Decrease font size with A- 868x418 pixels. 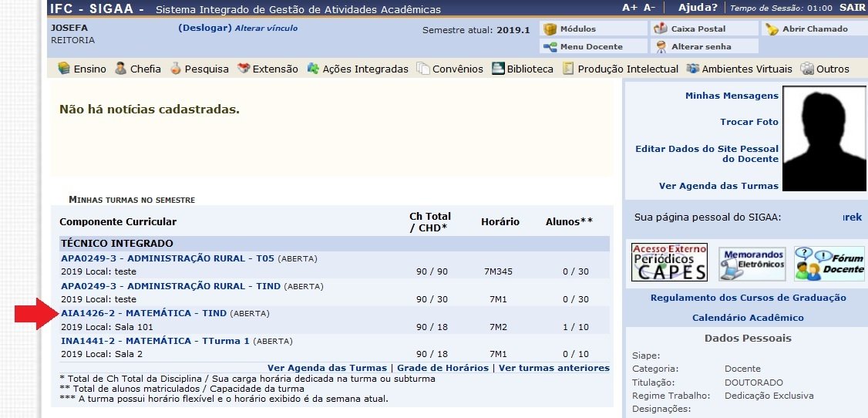[x=649, y=7]
